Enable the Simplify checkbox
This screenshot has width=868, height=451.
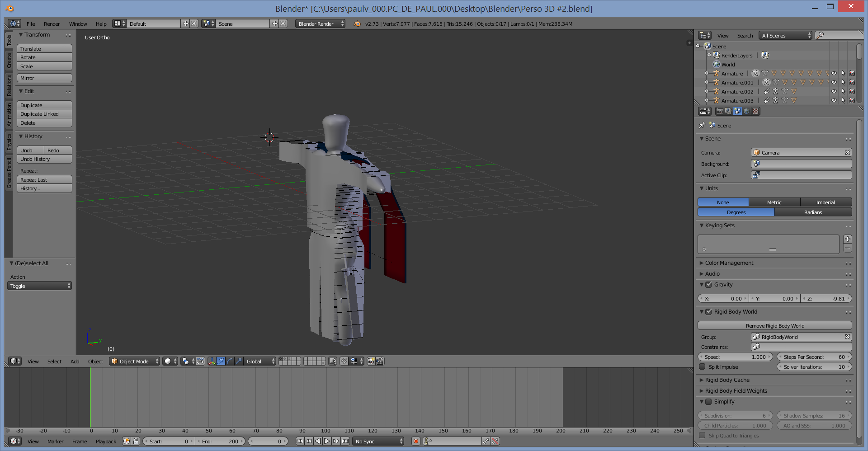click(x=708, y=402)
